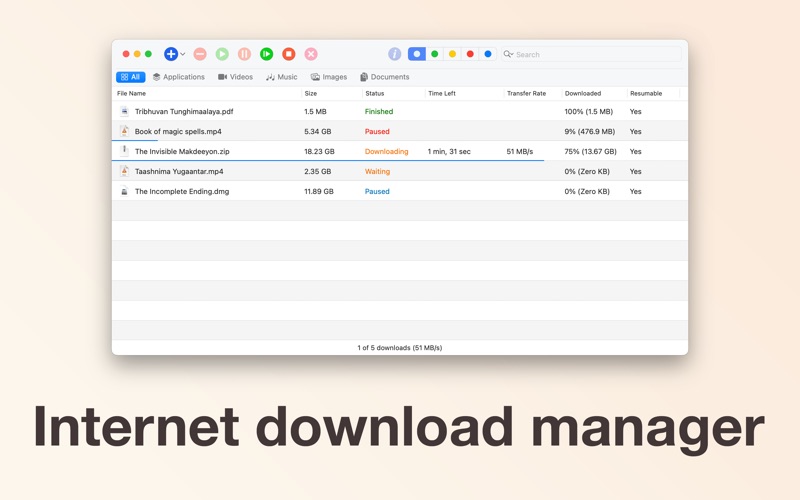The width and height of the screenshot is (800, 500).
Task: Clear downloads with pink X button
Action: pyautogui.click(x=311, y=54)
